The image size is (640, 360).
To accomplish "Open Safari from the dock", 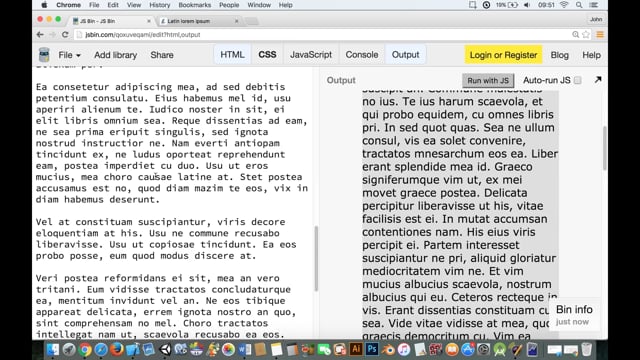I will [101, 350].
